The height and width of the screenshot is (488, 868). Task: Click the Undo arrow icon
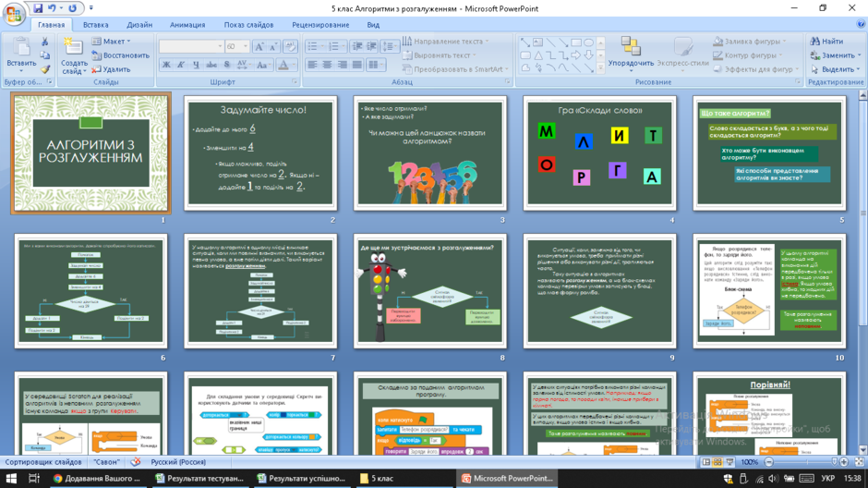point(52,8)
